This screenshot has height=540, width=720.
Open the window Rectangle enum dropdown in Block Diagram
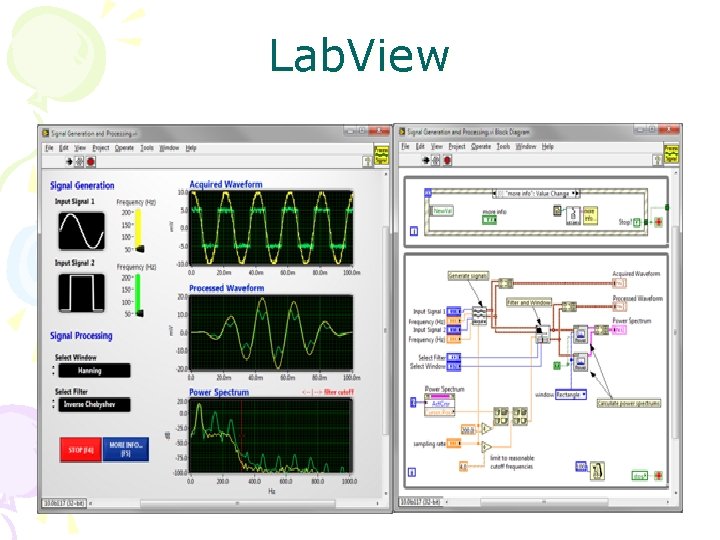[571, 394]
